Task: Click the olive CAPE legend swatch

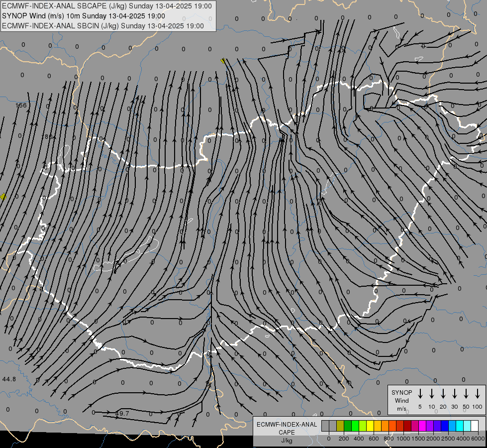Action: (340, 426)
